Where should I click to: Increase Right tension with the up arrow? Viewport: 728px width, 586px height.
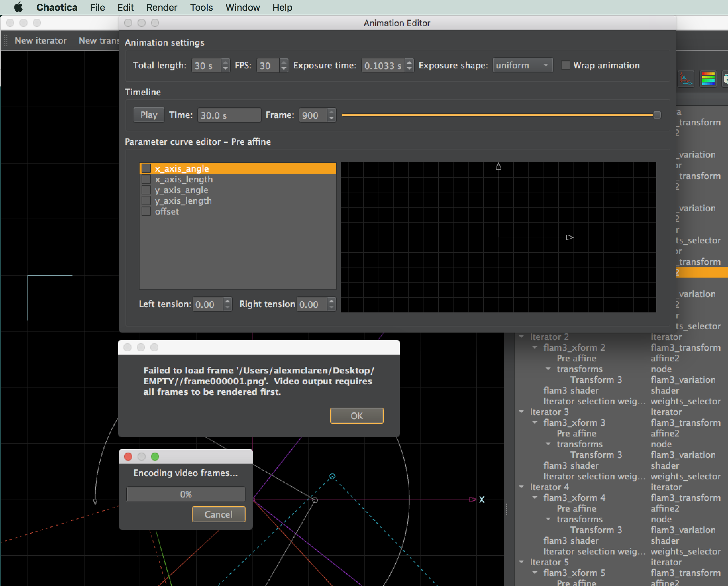click(332, 301)
